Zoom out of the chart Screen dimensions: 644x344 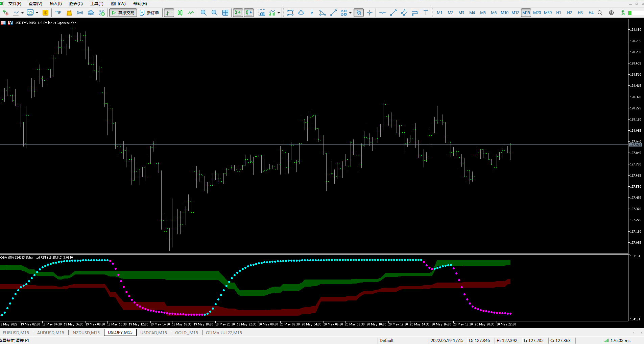point(214,13)
